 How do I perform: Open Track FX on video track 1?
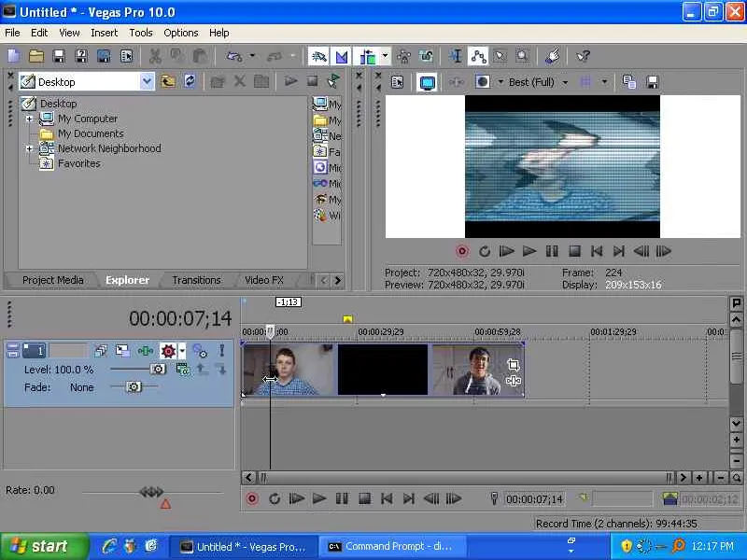click(x=146, y=351)
